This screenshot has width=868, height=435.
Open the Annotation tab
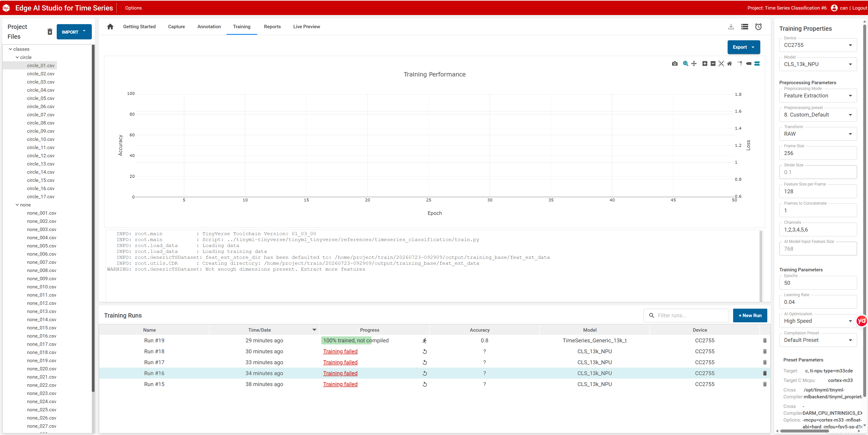[209, 27]
